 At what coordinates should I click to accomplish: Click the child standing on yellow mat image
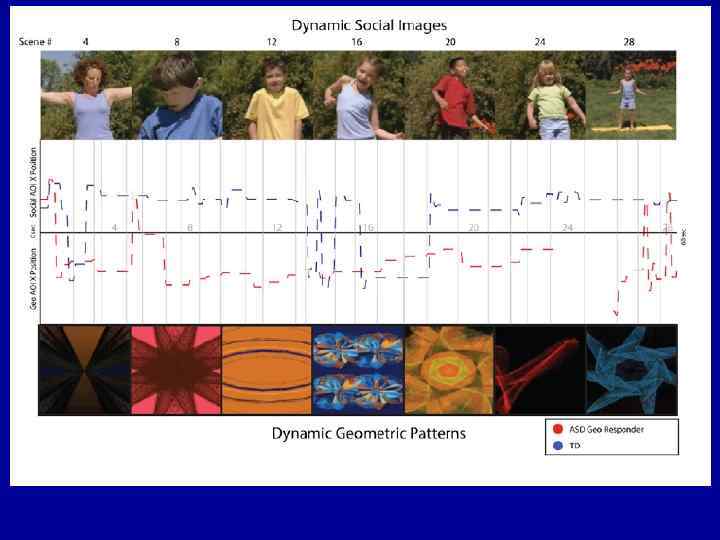coord(630,95)
